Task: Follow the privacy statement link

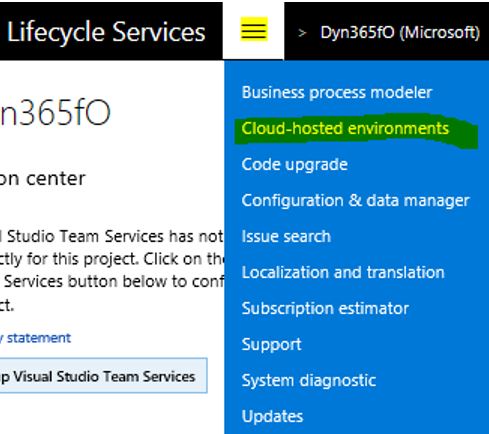Action: (35, 338)
